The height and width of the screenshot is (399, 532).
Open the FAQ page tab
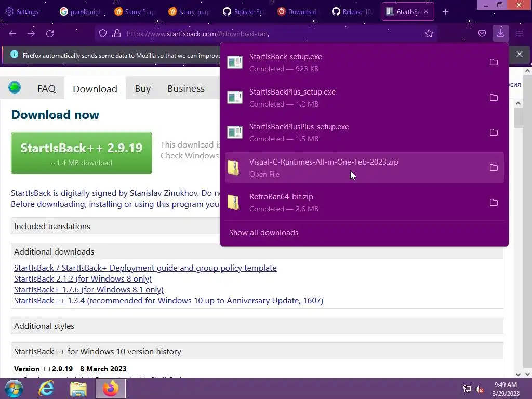[46, 88]
